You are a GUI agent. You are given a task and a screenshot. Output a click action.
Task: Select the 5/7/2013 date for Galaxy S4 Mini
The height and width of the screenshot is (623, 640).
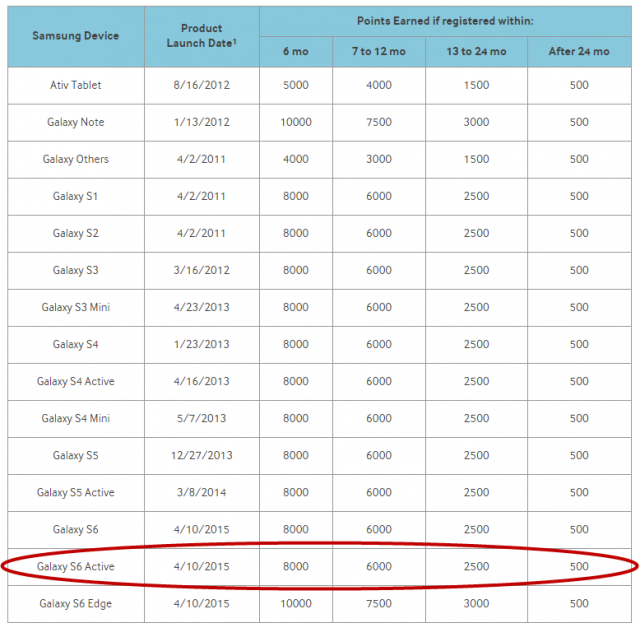[x=201, y=418]
